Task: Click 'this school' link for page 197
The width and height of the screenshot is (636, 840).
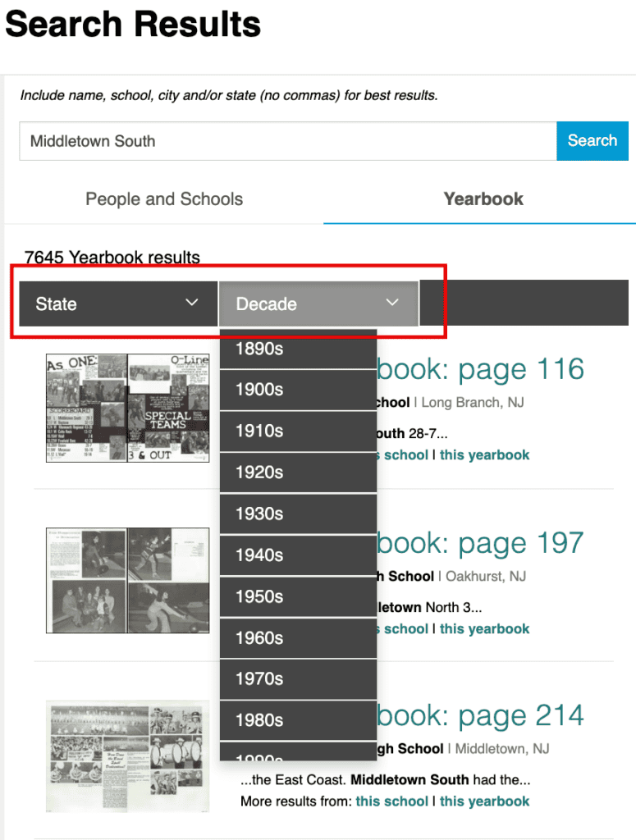Action: coord(402,629)
